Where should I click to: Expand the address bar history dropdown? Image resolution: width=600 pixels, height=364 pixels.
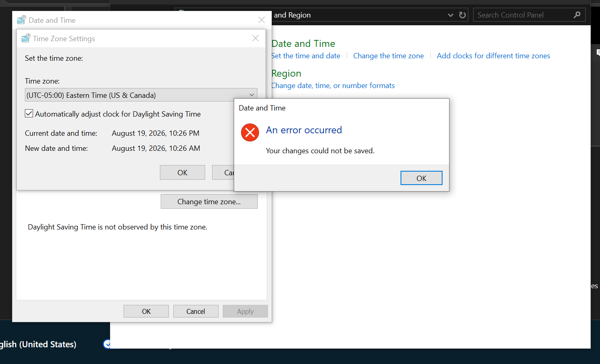click(x=451, y=15)
